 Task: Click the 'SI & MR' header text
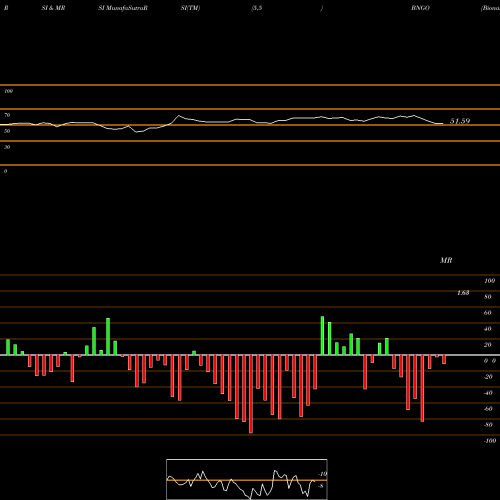pyautogui.click(x=53, y=8)
